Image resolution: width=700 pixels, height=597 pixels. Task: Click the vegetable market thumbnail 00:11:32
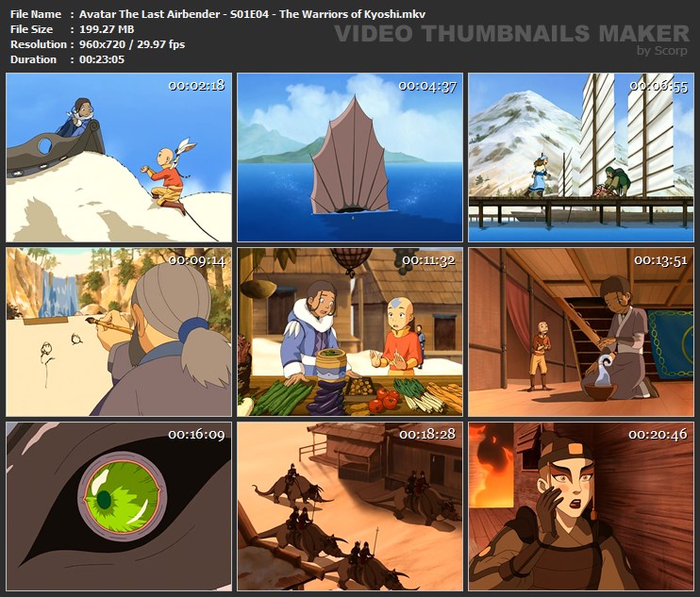tap(350, 332)
